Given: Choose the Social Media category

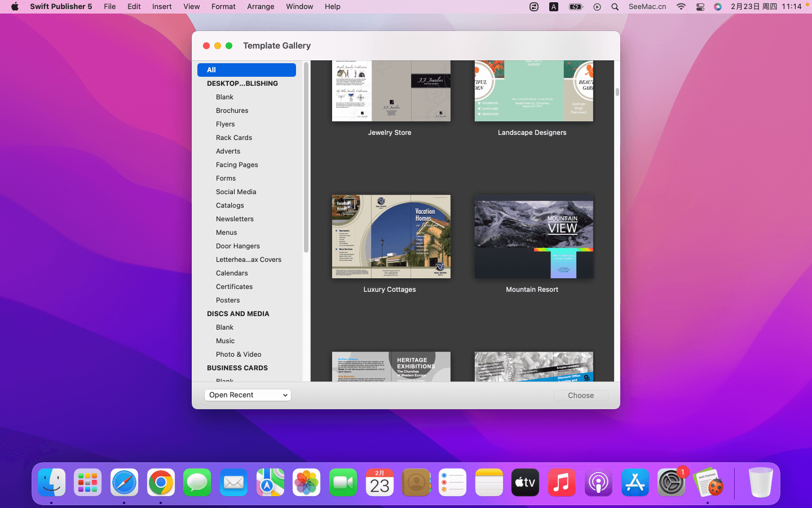Looking at the screenshot, I should pyautogui.click(x=236, y=192).
